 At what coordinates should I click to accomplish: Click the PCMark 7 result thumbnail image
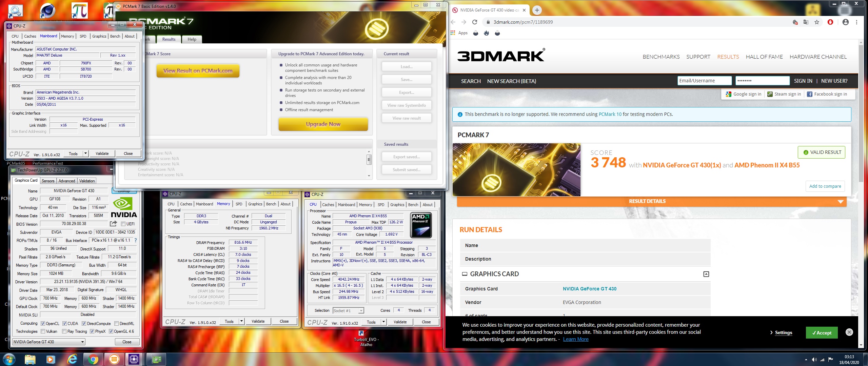[516, 170]
